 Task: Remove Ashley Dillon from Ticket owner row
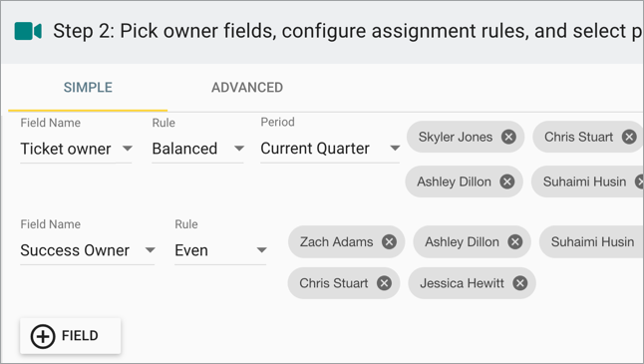tap(506, 182)
